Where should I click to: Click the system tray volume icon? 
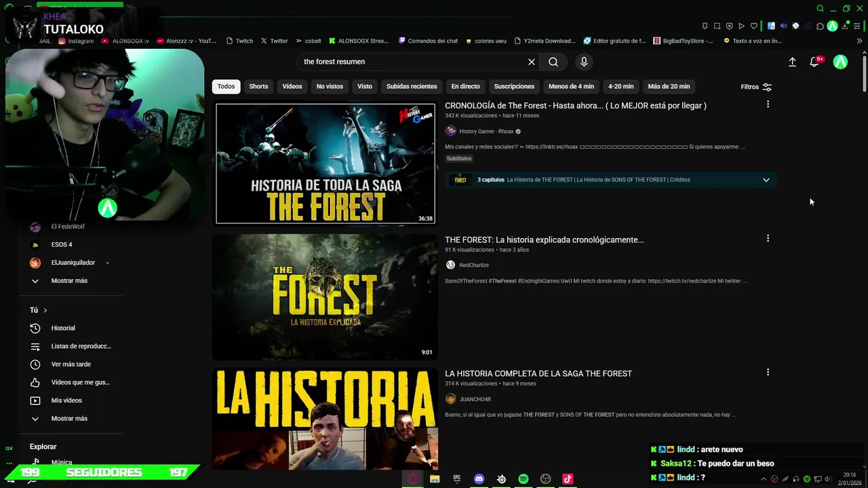tap(827, 479)
